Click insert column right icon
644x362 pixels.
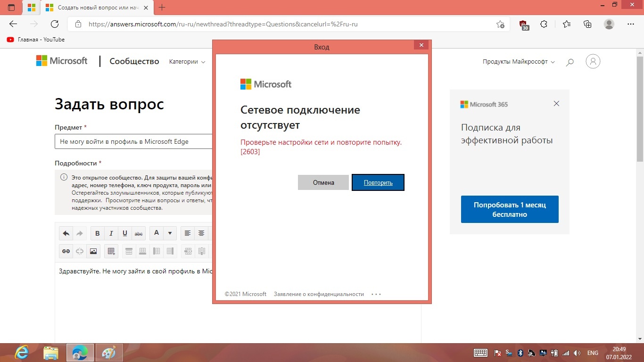pos(170,251)
